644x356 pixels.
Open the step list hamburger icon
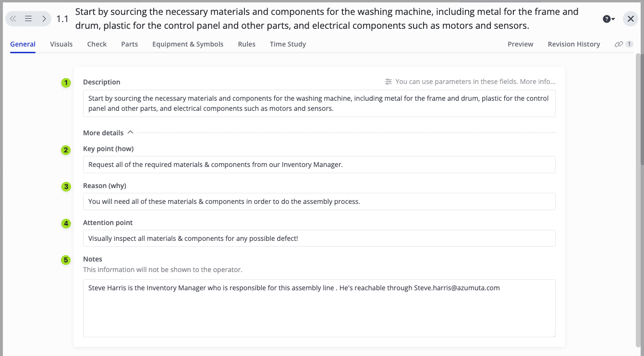click(x=28, y=19)
